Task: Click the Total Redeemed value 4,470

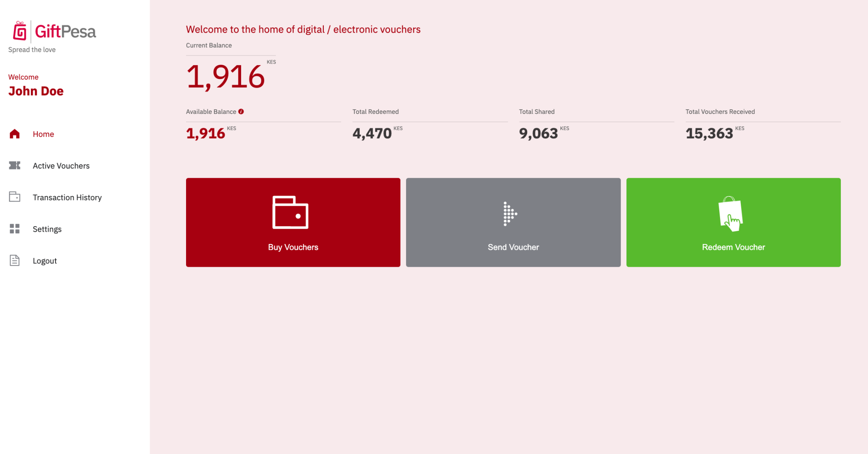Action: [372, 134]
